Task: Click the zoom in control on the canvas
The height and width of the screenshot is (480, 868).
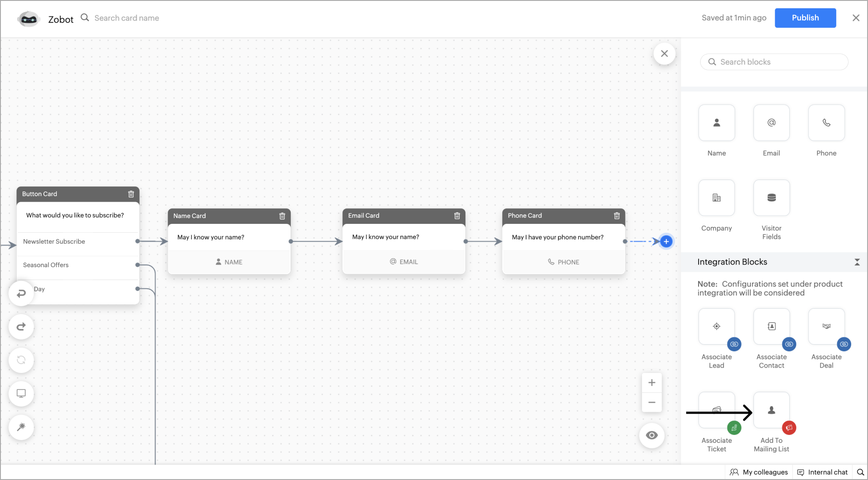Action: (651, 382)
